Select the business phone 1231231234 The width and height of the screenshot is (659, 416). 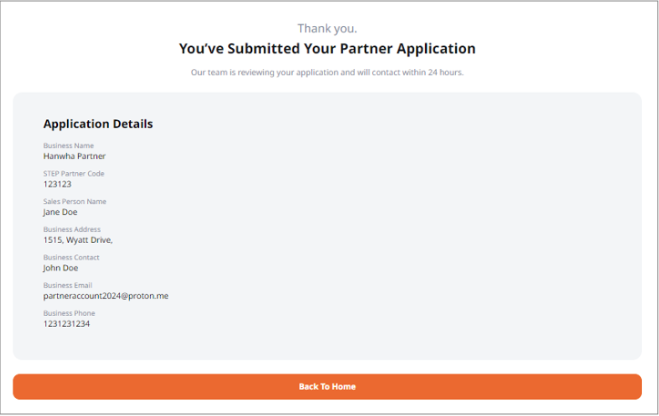(x=66, y=324)
